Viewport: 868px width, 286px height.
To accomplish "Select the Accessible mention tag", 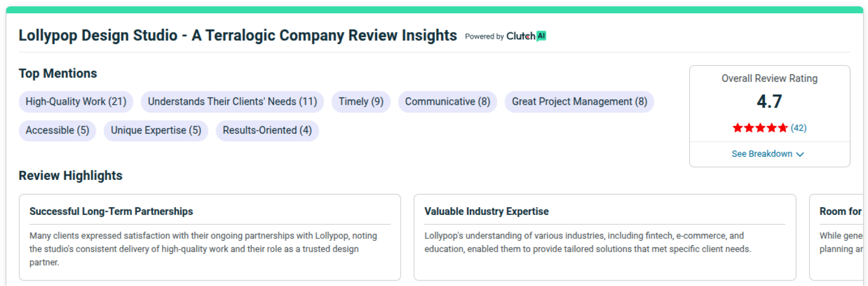I will pos(57,131).
